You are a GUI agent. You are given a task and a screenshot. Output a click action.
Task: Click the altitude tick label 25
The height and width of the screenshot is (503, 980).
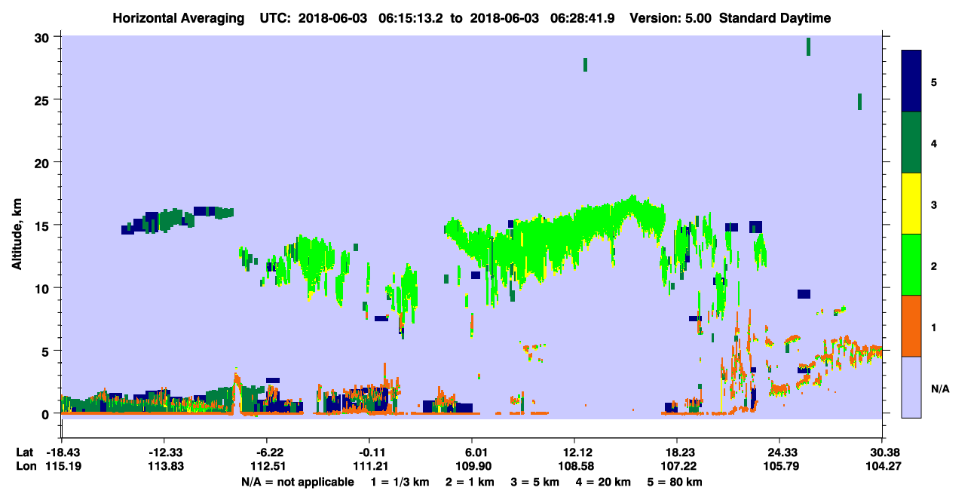click(x=44, y=100)
